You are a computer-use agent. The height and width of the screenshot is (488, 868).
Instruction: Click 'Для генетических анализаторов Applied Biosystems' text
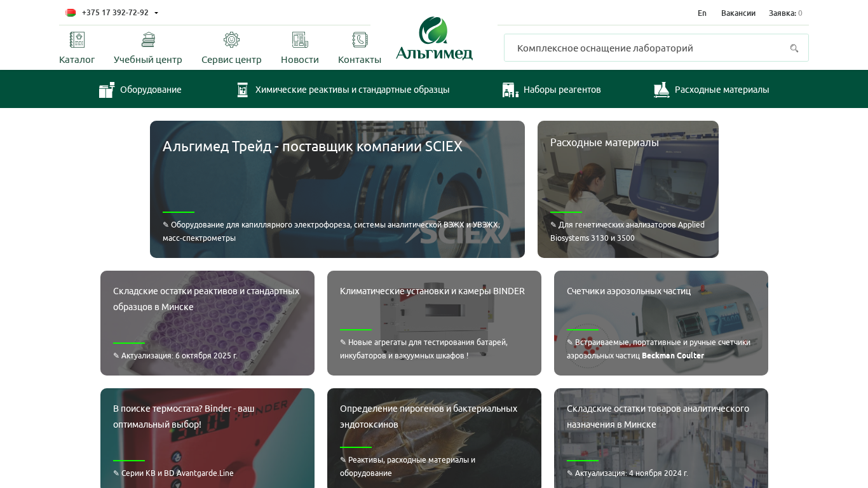pyautogui.click(x=627, y=231)
